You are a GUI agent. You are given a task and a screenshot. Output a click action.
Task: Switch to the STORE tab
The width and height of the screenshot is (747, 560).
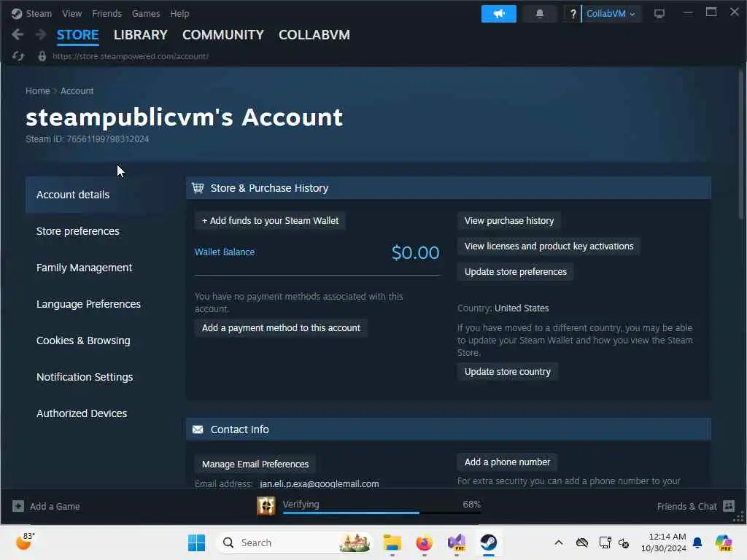tap(77, 35)
